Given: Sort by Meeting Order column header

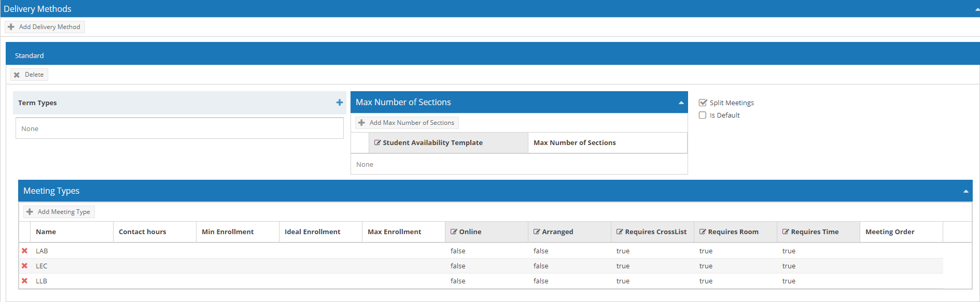Looking at the screenshot, I should tap(901, 232).
